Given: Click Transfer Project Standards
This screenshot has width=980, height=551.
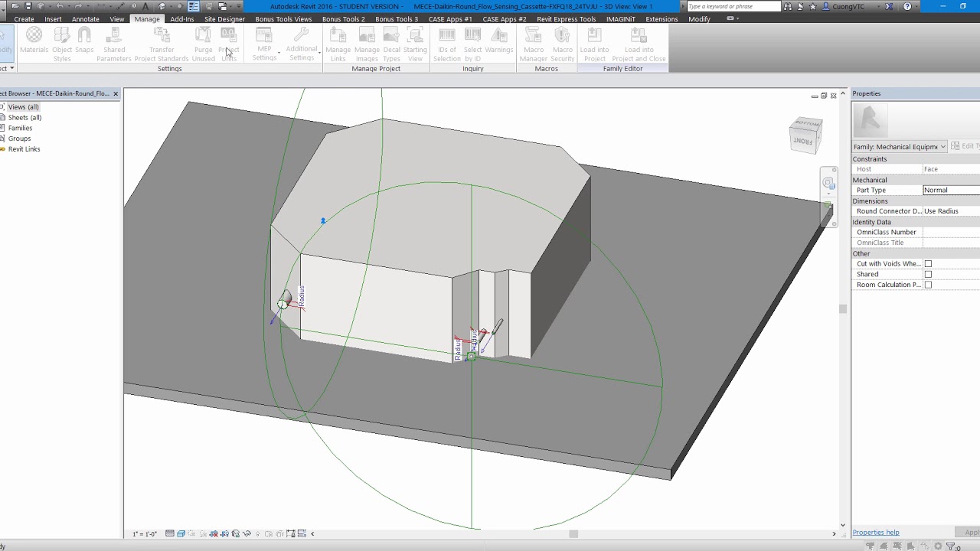Looking at the screenshot, I should tap(162, 44).
